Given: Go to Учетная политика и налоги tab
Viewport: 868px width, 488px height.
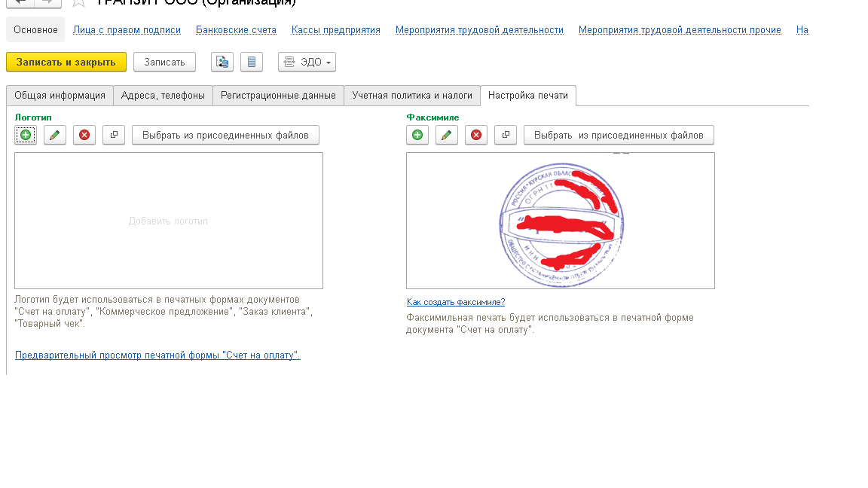Looking at the screenshot, I should [412, 96].
